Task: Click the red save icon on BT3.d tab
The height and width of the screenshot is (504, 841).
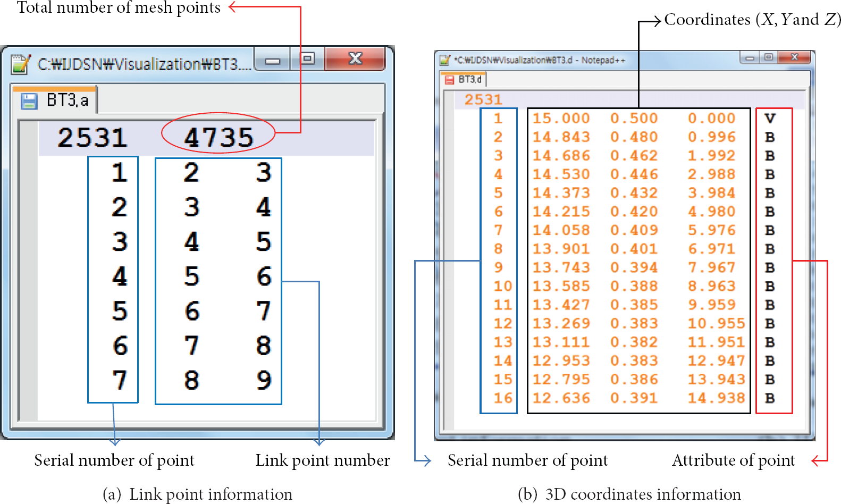Action: (450, 80)
